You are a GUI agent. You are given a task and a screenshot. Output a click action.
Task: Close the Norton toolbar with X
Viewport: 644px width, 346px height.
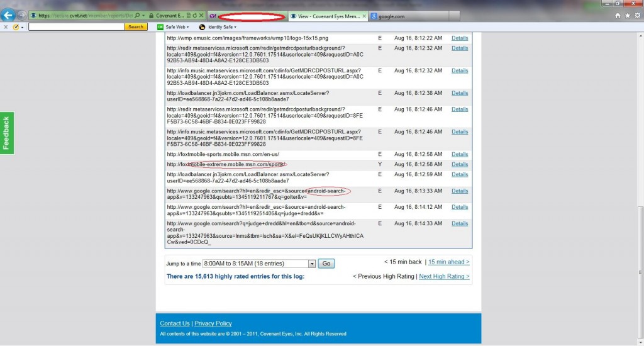point(6,27)
